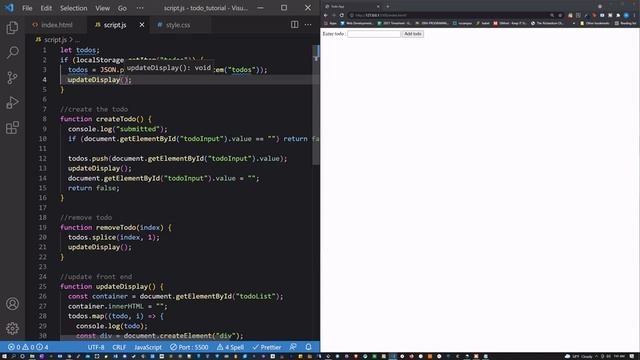Click the Add todo button in browser
Screen dimensions: 640x360
pos(413,34)
